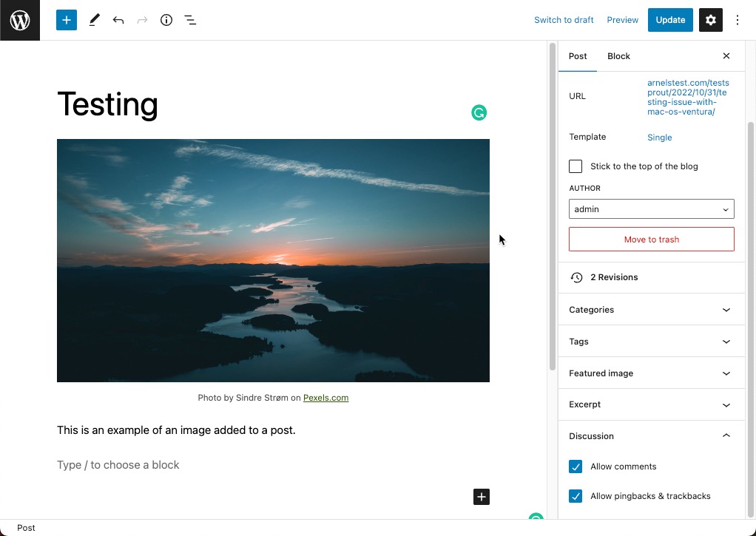Expand the Featured image panel
The image size is (756, 536).
pos(651,373)
